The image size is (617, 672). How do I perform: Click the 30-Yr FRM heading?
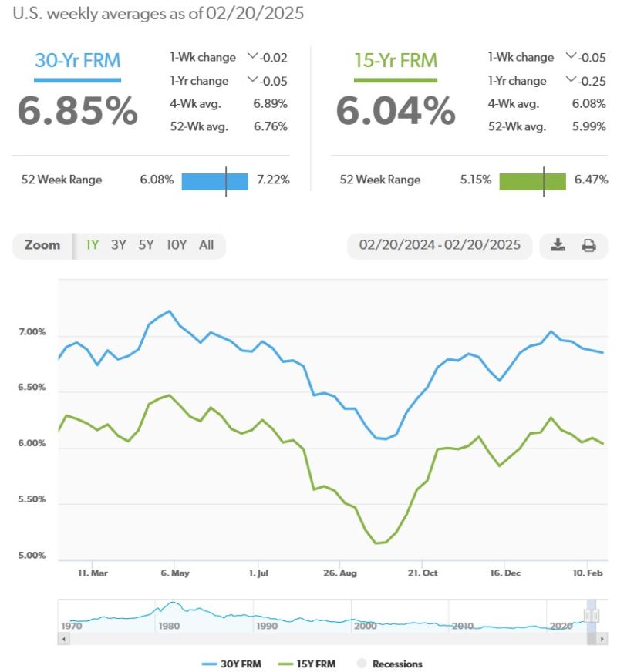[x=77, y=62]
